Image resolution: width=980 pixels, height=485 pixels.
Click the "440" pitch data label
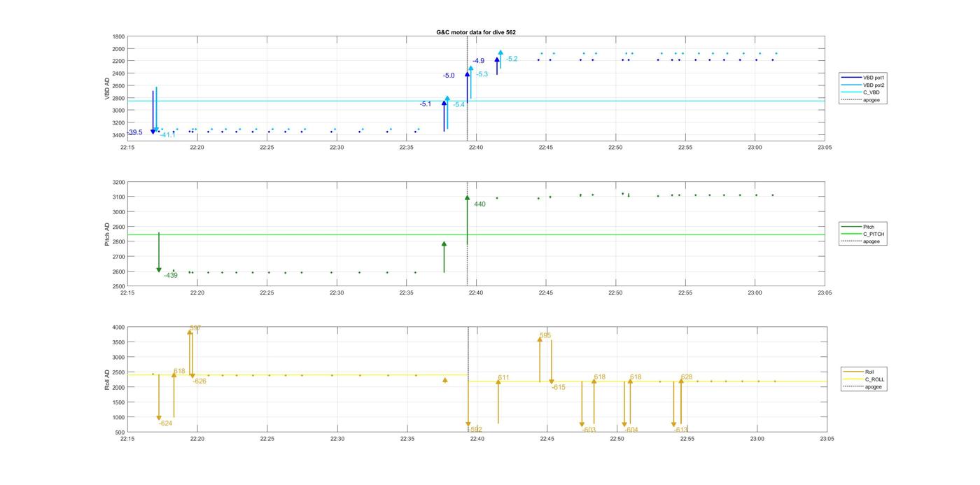[479, 204]
